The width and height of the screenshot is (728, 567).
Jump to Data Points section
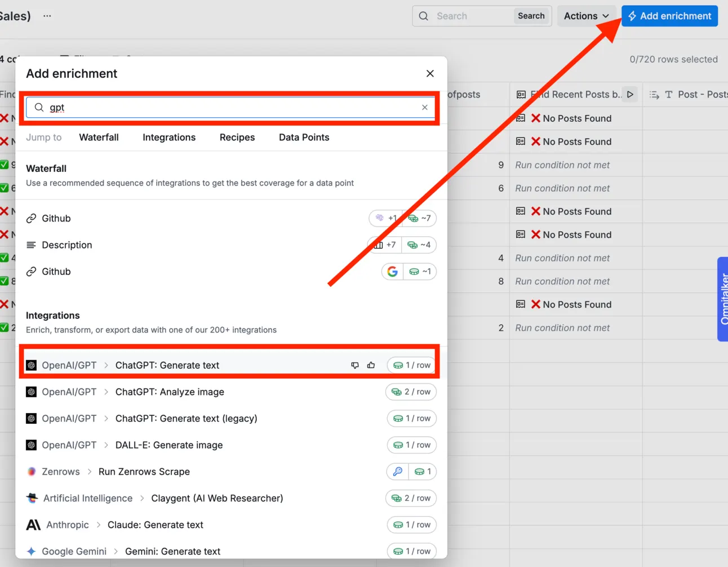(304, 137)
